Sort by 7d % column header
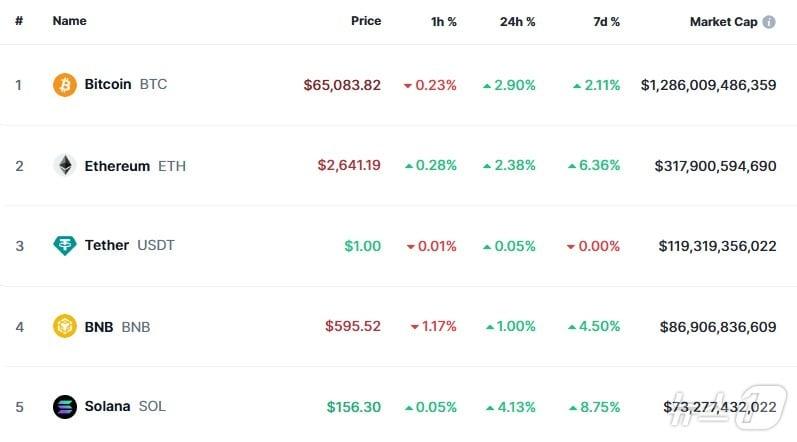Viewport: 797px width, 442px height. tap(604, 21)
